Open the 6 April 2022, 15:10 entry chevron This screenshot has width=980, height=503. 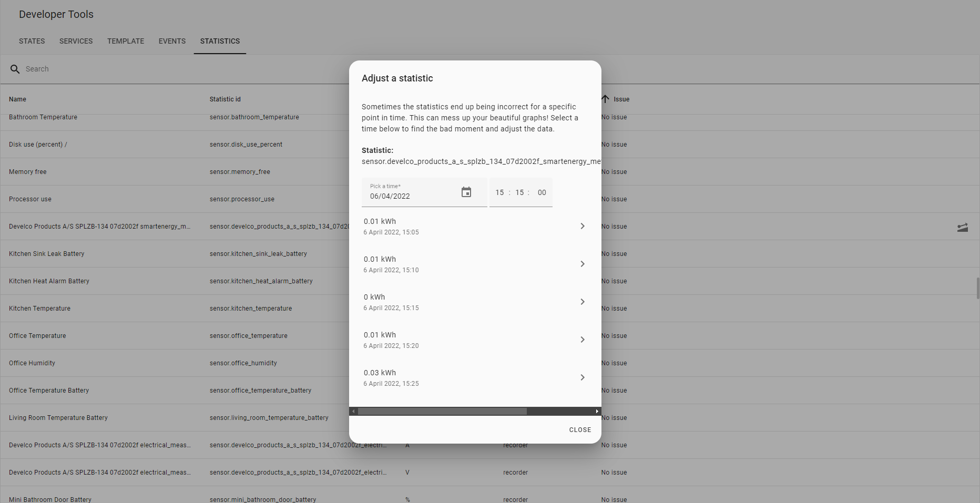pyautogui.click(x=583, y=264)
